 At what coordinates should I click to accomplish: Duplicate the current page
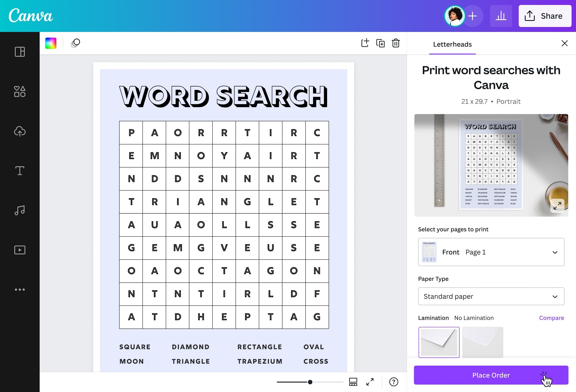[x=381, y=43]
